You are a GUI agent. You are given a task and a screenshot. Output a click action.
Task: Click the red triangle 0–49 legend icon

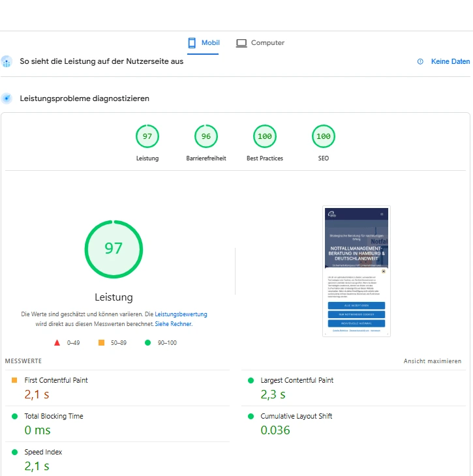point(57,343)
